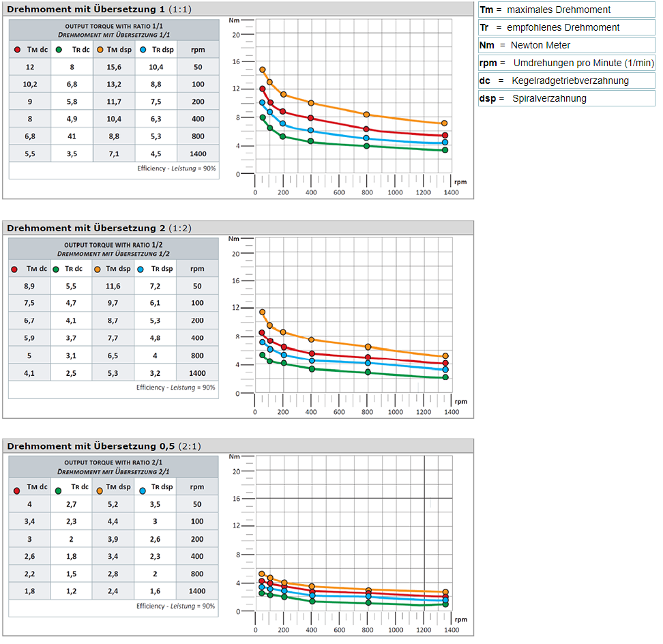Select the cell value '4,9'

72,119
